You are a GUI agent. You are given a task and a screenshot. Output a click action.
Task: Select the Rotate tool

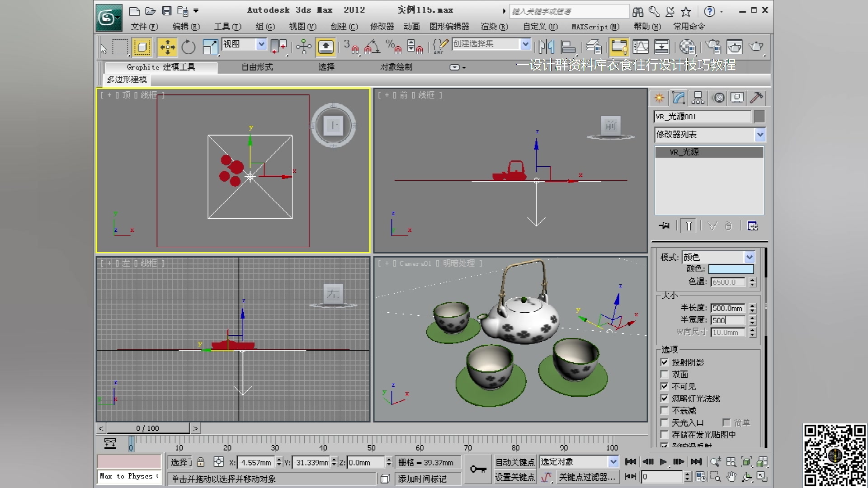tap(188, 47)
